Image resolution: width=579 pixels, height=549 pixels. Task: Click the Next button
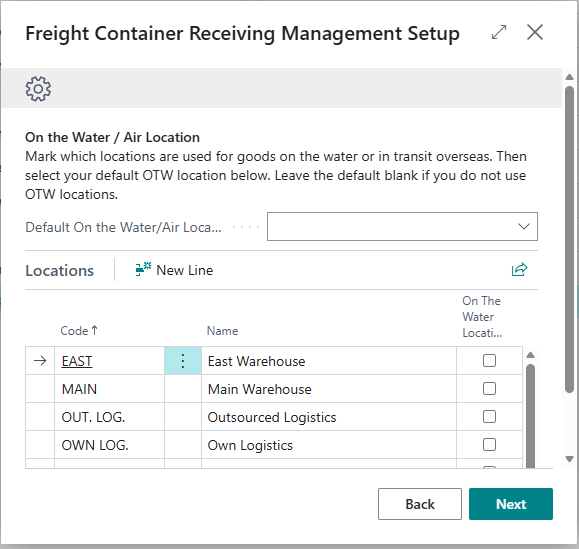(x=511, y=504)
